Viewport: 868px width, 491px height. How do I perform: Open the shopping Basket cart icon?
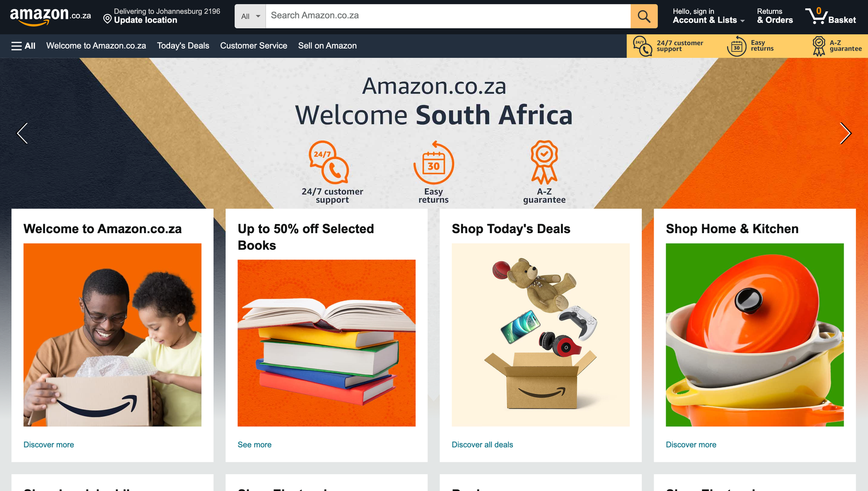click(x=830, y=16)
